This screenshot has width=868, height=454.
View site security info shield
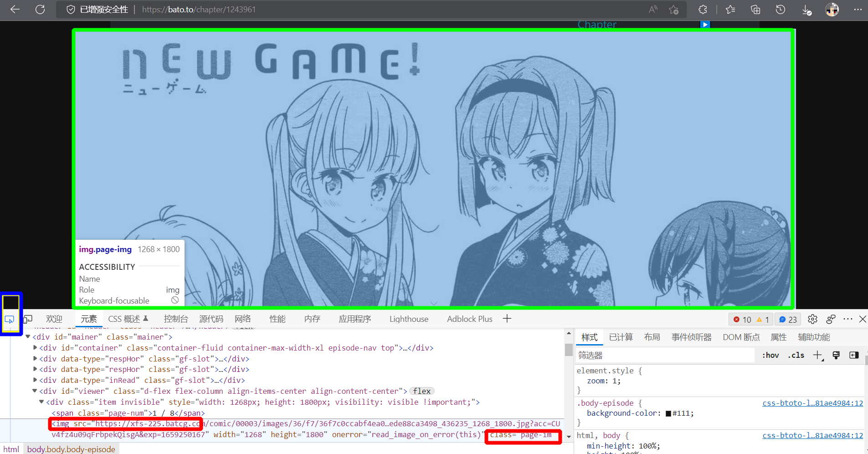pyautogui.click(x=71, y=10)
